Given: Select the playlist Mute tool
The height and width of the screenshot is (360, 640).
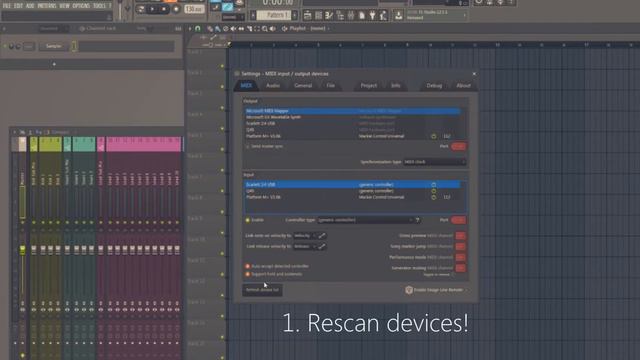Looking at the screenshot, I should pos(233,29).
